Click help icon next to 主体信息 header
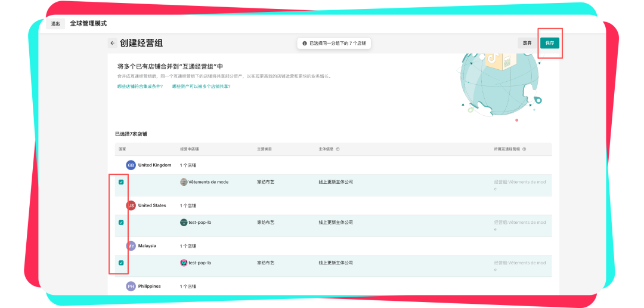The height and width of the screenshot is (308, 644). point(338,149)
